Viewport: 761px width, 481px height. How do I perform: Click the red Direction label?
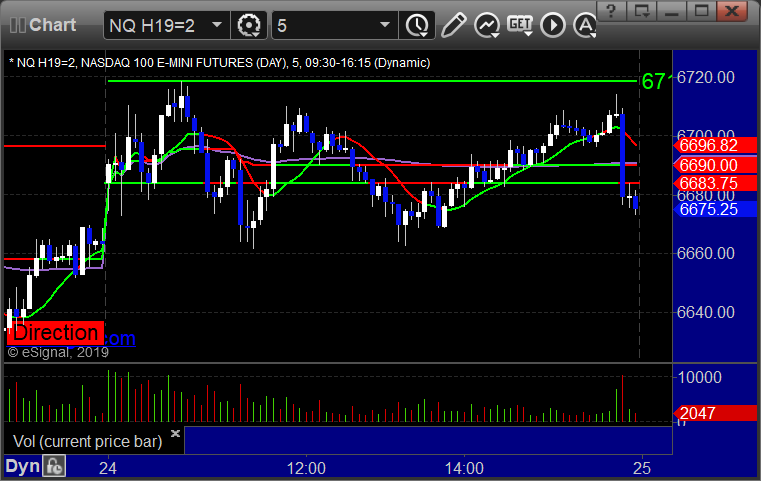click(55, 333)
